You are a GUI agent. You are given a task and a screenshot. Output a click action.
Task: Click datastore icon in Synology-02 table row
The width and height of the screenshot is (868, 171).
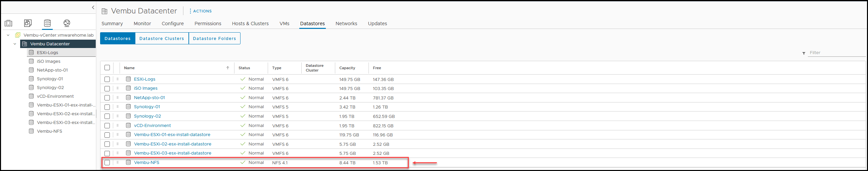(x=128, y=116)
